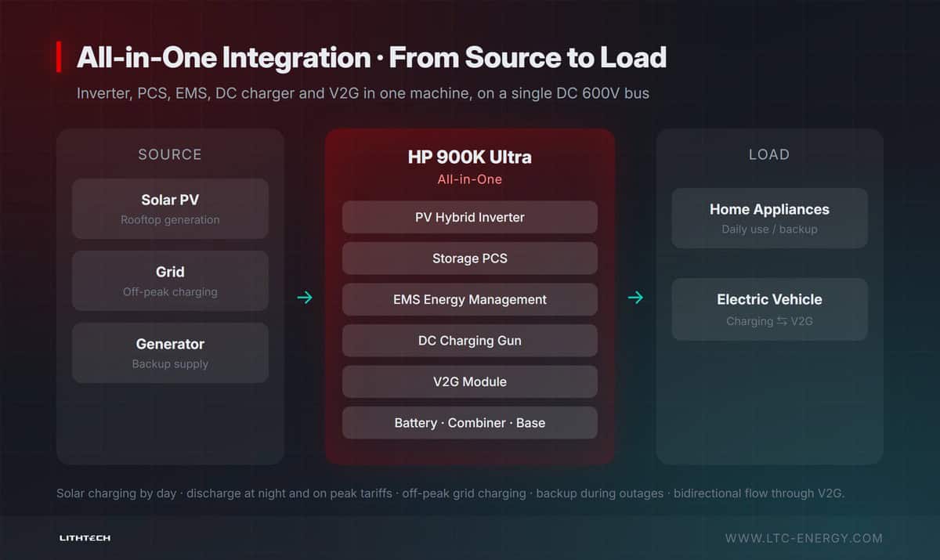The height and width of the screenshot is (560, 940).
Task: Click the main title All-in-One Integration
Action: point(371,57)
